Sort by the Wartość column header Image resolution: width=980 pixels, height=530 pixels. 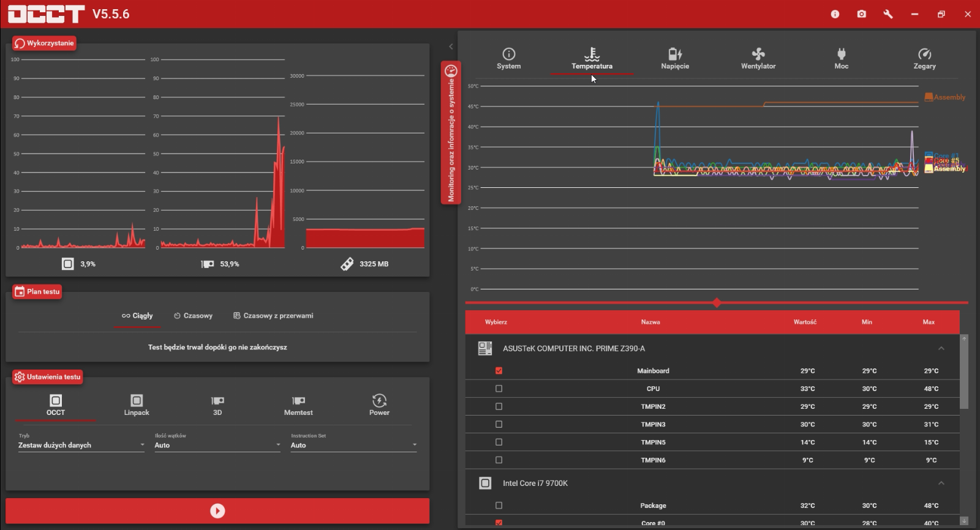pos(805,322)
